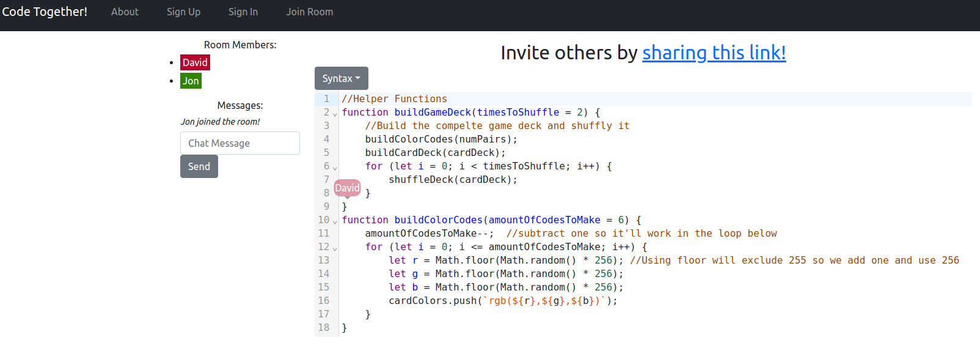Fold the buildColorCodes function at line 10

point(335,221)
